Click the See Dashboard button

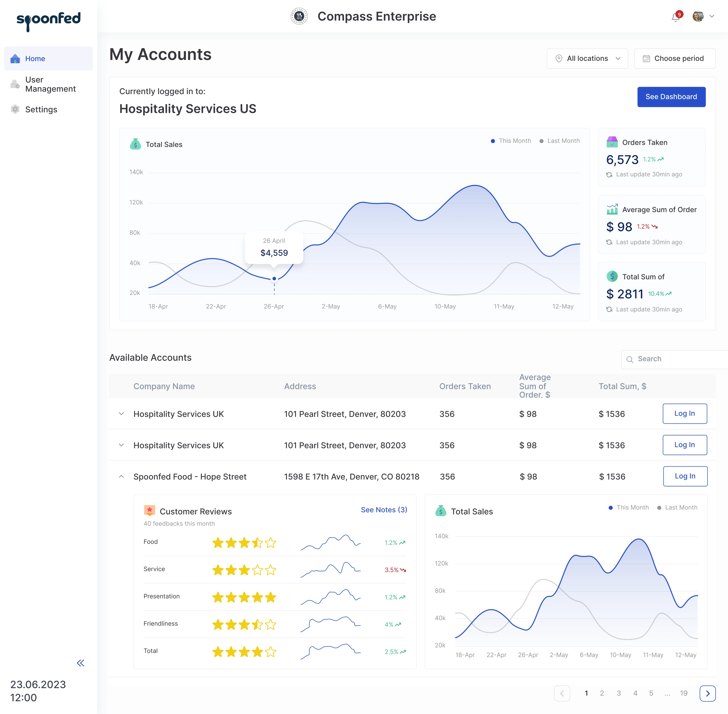coord(671,97)
